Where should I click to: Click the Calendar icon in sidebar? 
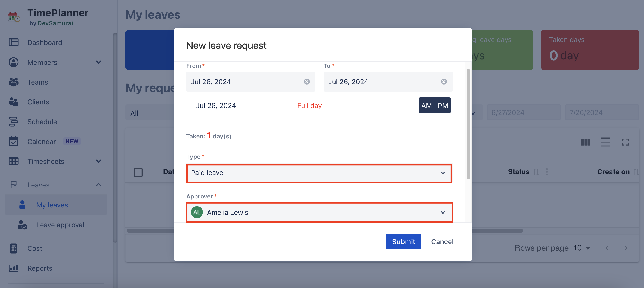(14, 141)
